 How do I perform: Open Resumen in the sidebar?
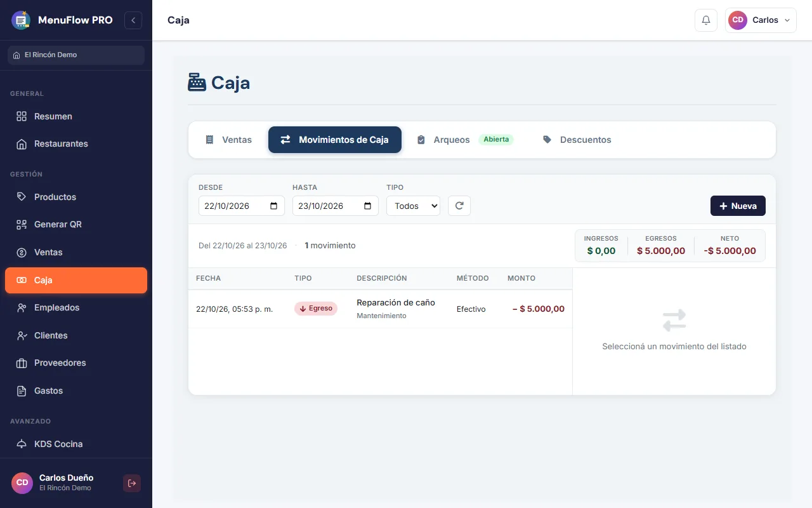[x=76, y=116]
